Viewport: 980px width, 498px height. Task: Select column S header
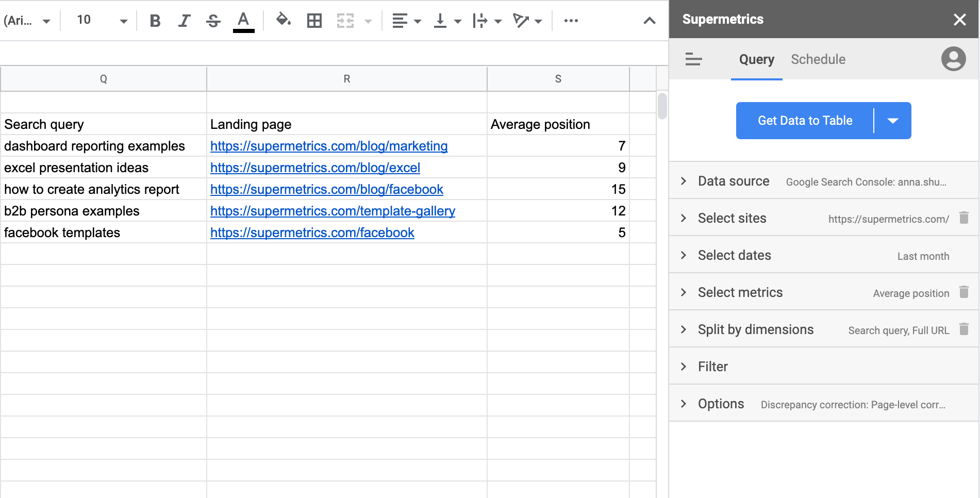coord(558,79)
